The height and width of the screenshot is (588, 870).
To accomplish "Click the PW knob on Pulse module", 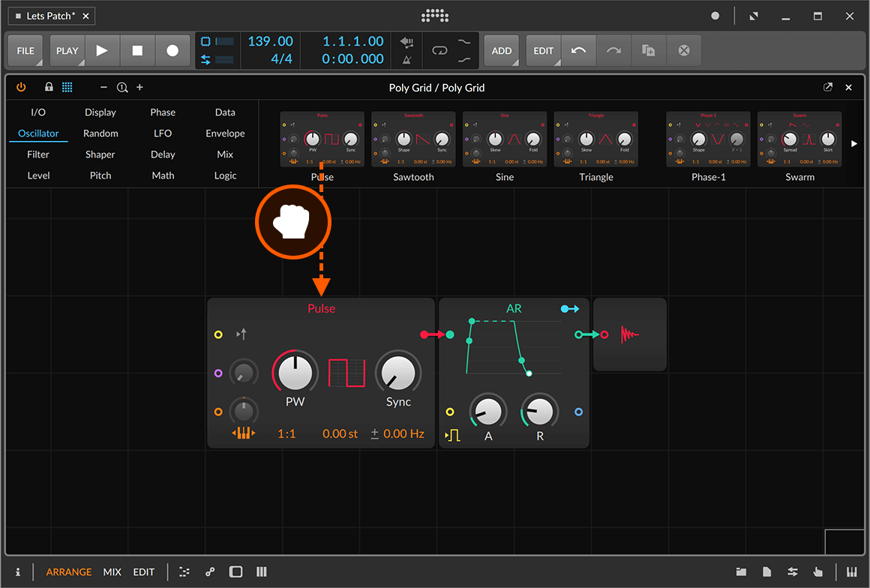I will 295,372.
